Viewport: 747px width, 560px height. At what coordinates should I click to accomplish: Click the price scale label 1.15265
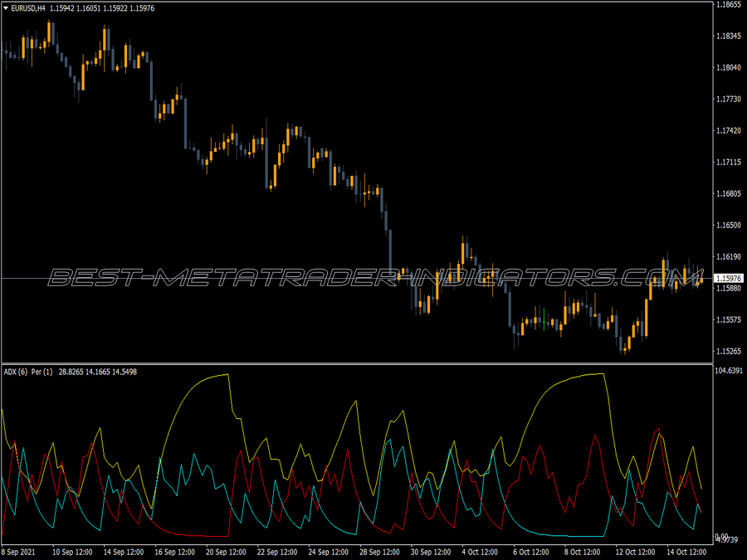click(x=729, y=352)
